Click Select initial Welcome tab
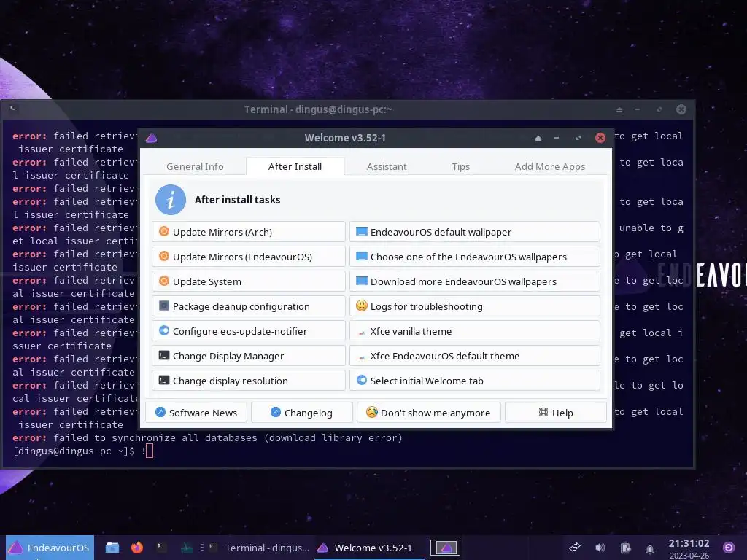Screen dimensions: 747x560 click(474, 381)
